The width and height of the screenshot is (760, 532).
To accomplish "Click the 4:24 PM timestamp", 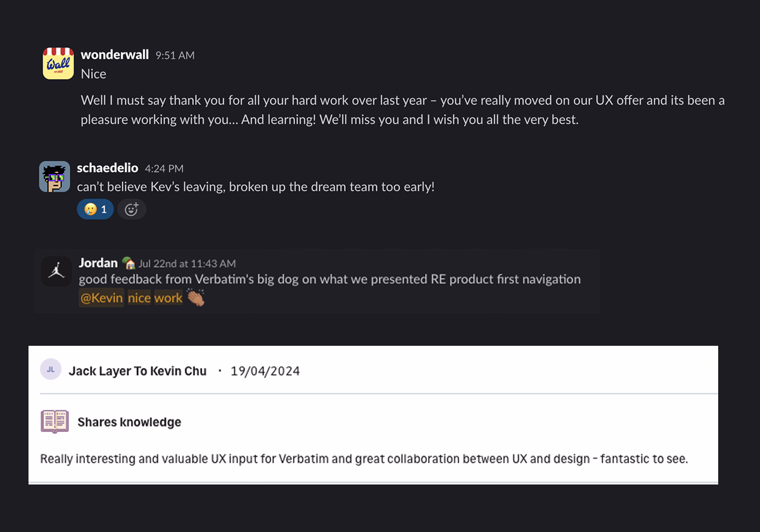I will pyautogui.click(x=164, y=168).
